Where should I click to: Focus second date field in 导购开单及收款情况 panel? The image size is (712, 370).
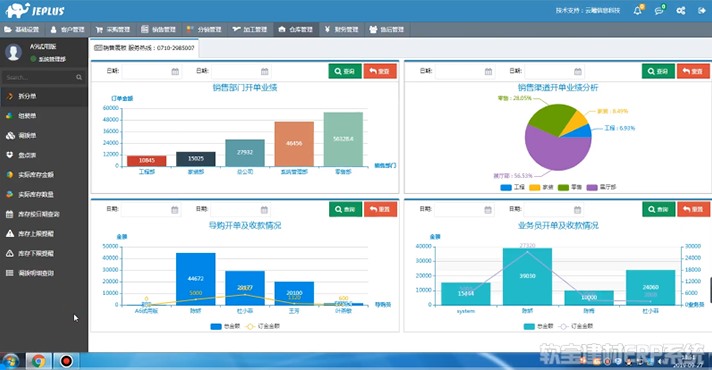click(x=241, y=209)
